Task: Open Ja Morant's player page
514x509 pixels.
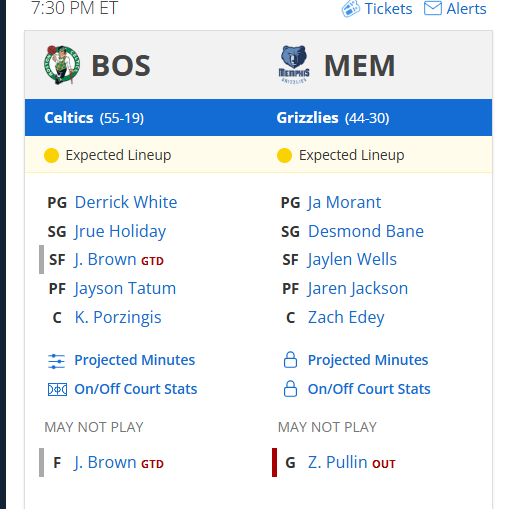Action: point(344,202)
